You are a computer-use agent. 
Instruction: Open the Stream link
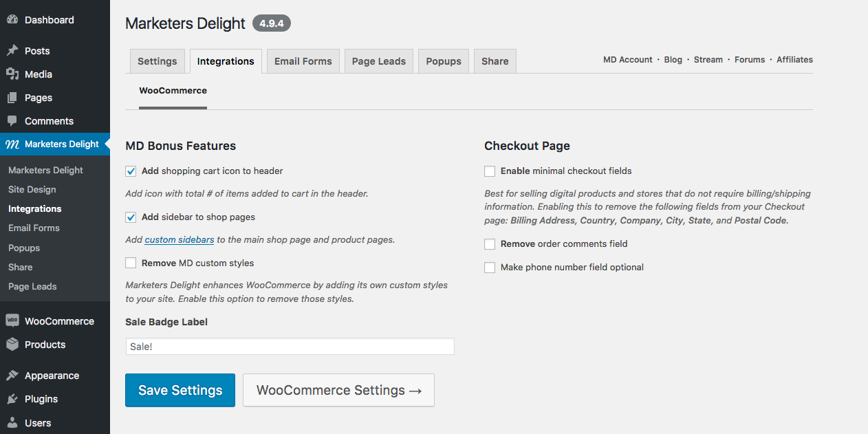pos(708,60)
